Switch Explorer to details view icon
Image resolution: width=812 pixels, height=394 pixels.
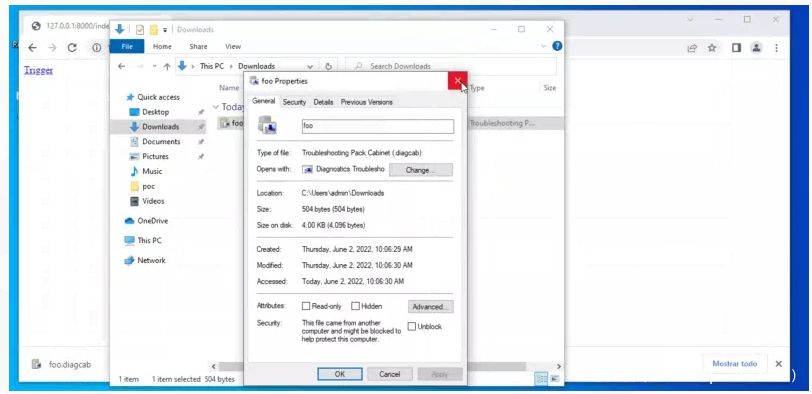(541, 379)
